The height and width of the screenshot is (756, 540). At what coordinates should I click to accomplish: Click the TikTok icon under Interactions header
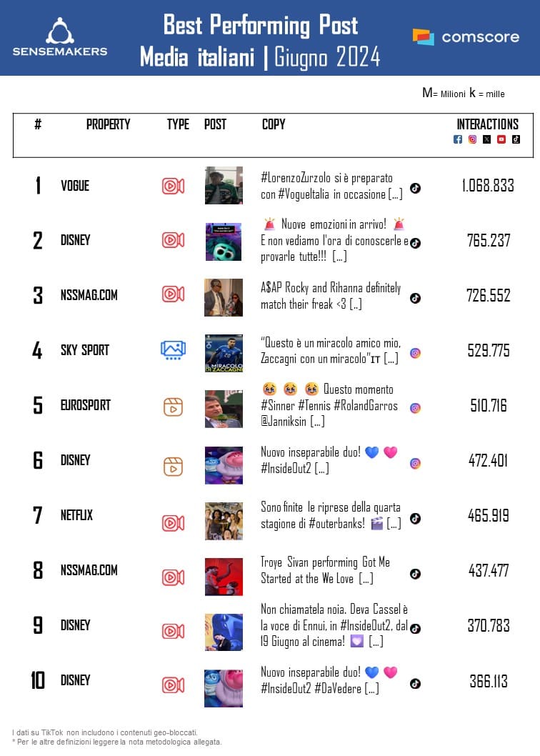pos(516,139)
